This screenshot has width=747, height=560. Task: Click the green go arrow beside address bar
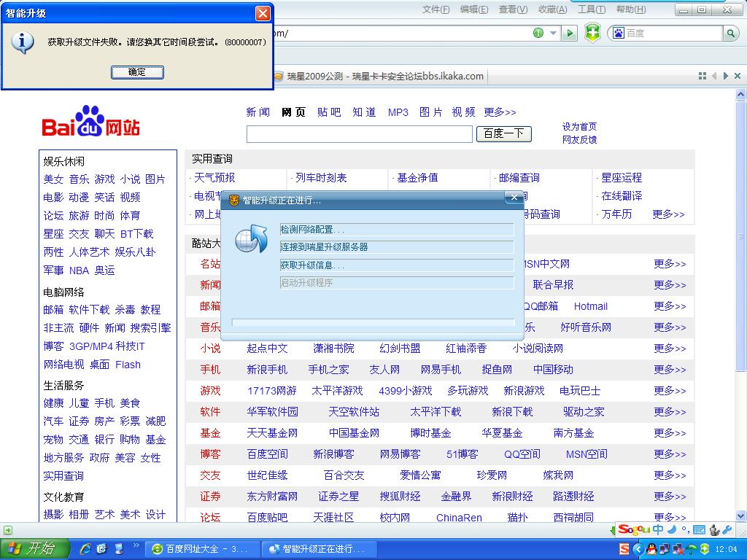point(570,34)
